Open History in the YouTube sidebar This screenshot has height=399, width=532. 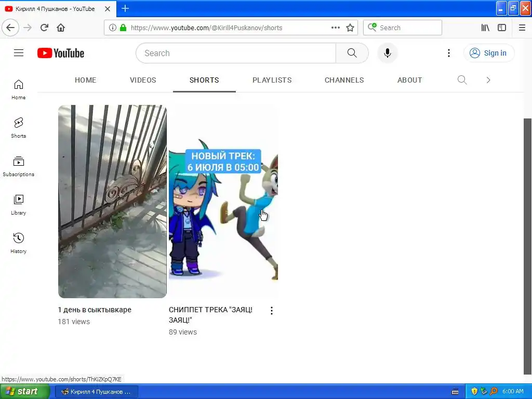(18, 243)
